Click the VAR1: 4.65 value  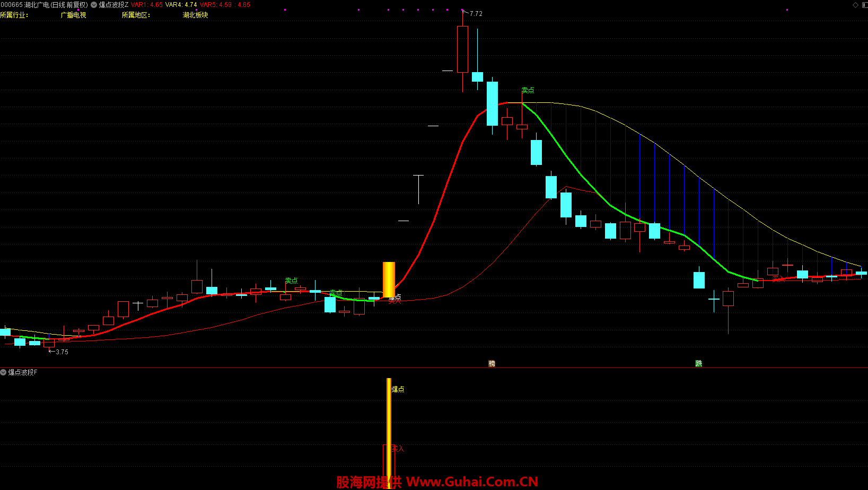[147, 5]
